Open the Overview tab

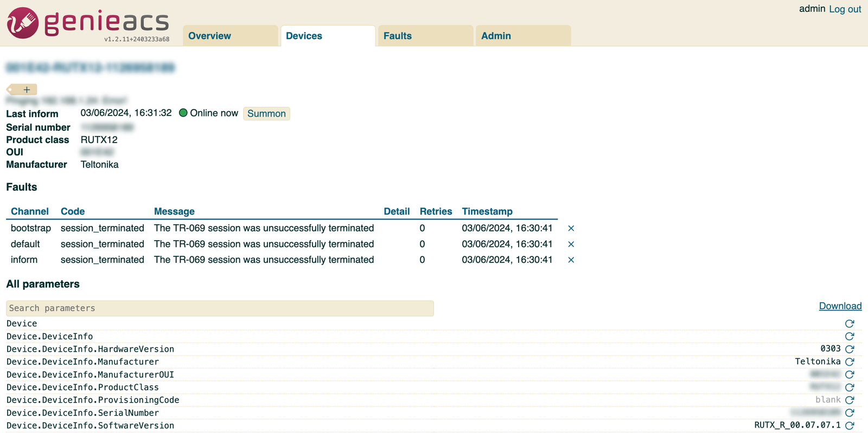pyautogui.click(x=231, y=36)
